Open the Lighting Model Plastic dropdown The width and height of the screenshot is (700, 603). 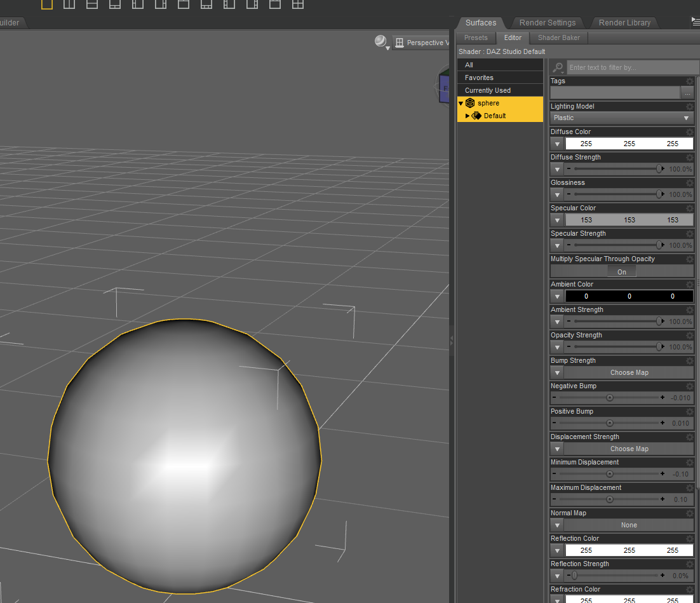click(621, 118)
